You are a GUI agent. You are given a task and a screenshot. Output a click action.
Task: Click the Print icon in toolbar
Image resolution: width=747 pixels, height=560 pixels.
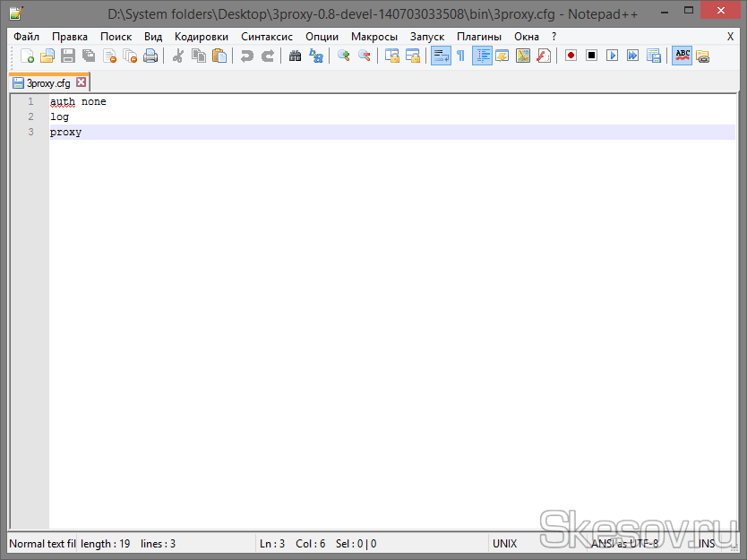pyautogui.click(x=150, y=56)
